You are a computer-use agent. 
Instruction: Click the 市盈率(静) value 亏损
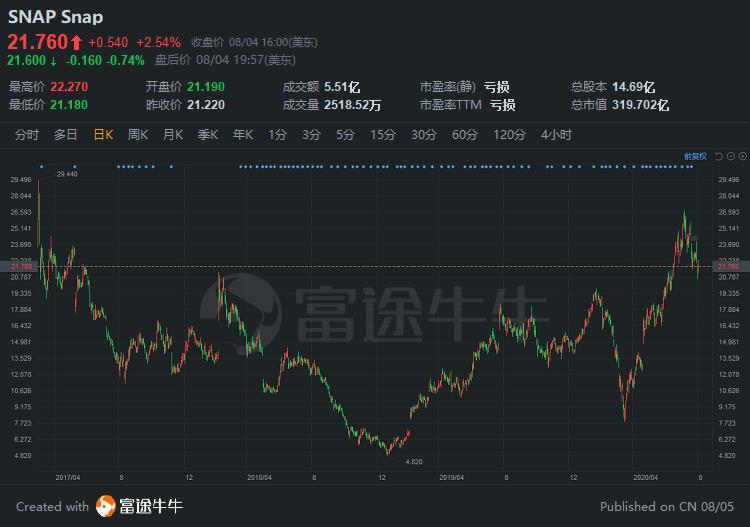(x=496, y=87)
